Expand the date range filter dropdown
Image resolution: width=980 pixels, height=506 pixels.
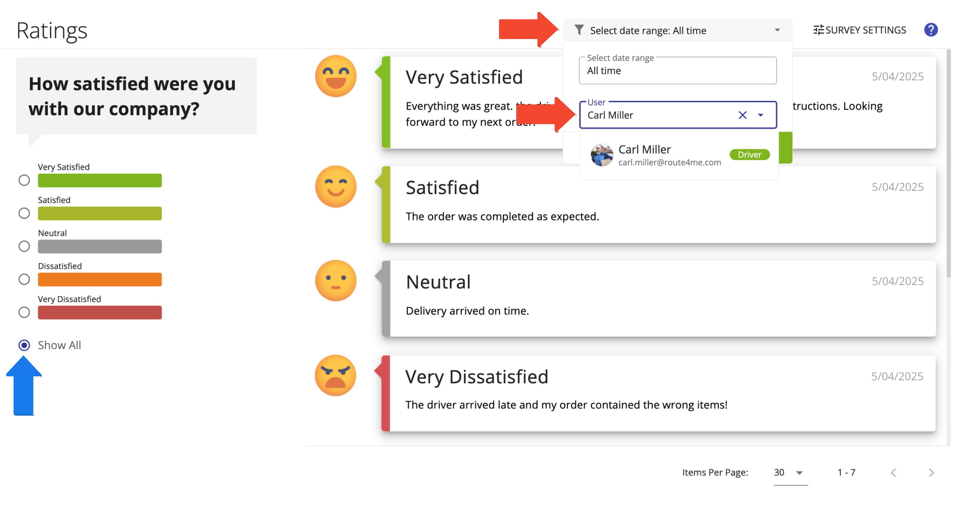click(777, 30)
